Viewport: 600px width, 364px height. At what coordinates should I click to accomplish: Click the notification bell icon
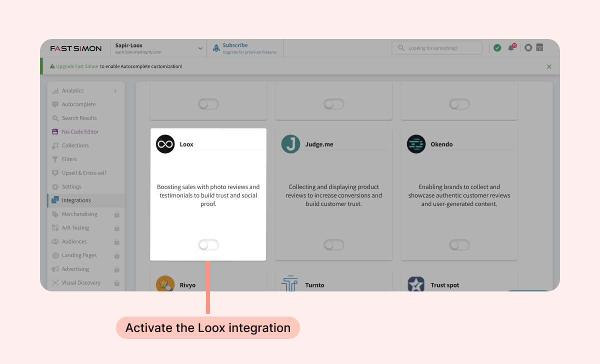click(511, 48)
